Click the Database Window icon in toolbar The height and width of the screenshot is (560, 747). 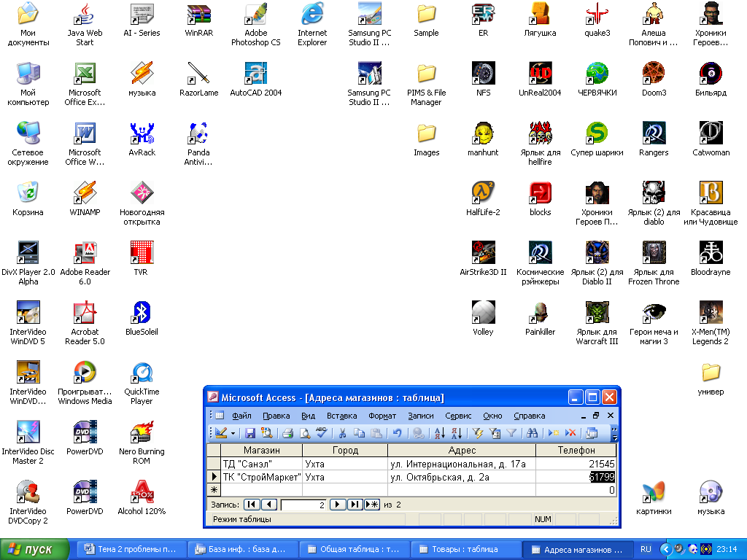(592, 433)
